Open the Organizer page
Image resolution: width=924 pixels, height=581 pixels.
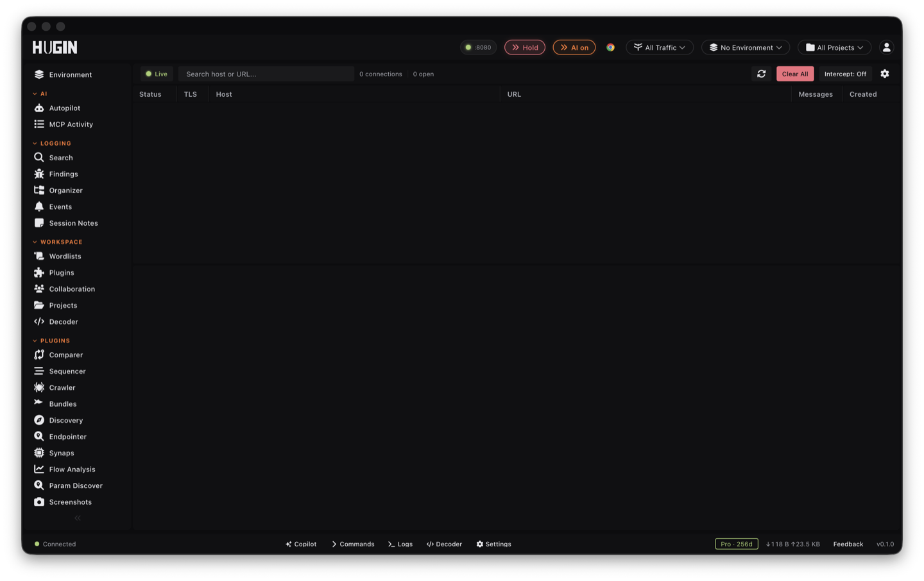58,190
